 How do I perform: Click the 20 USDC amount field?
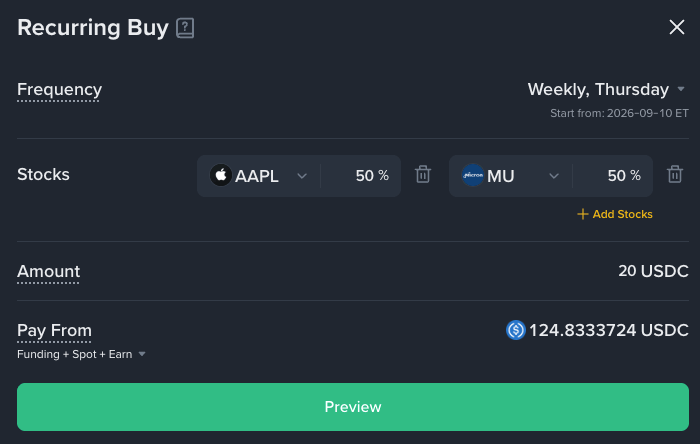(653, 271)
